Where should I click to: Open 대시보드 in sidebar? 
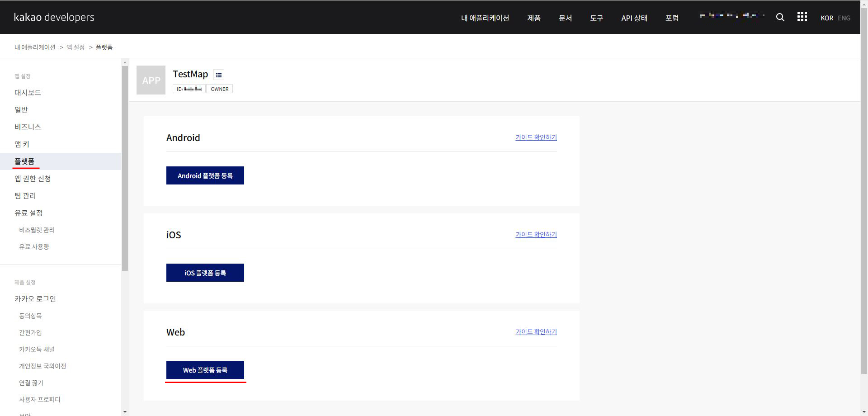click(28, 92)
